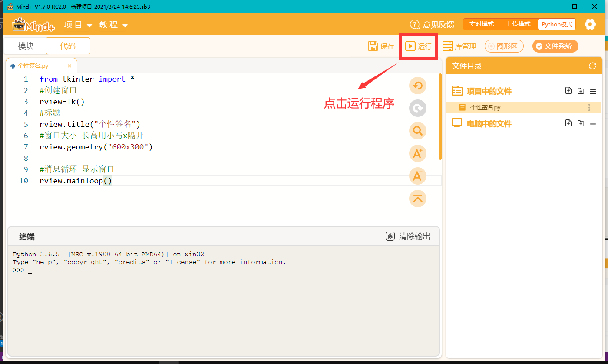The width and height of the screenshot is (608, 364).
Task: Click the #创建窗口 comment line
Action: click(58, 90)
